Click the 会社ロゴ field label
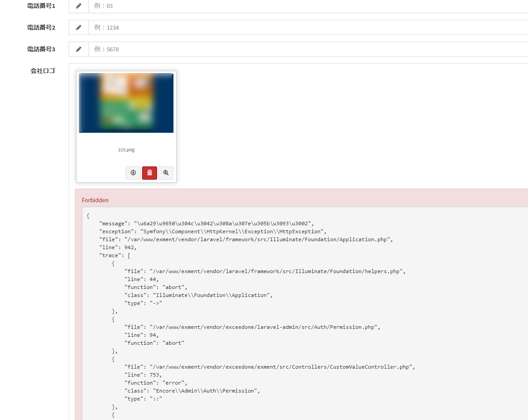Viewport: 528px width, 420px height. 43,71
